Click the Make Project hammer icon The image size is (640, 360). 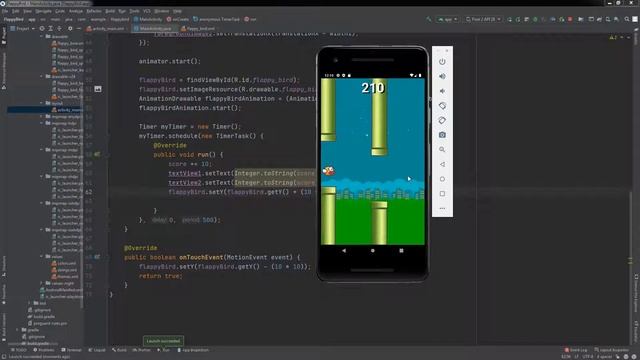[x=429, y=19]
